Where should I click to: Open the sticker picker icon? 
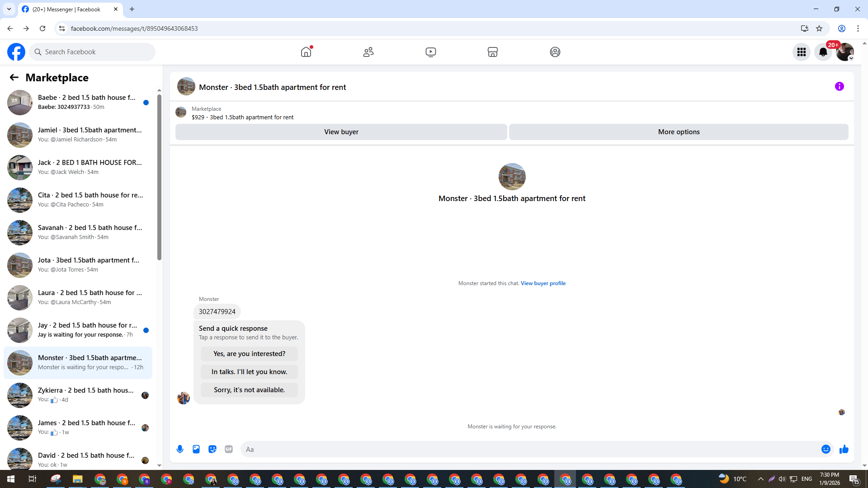pyautogui.click(x=212, y=449)
